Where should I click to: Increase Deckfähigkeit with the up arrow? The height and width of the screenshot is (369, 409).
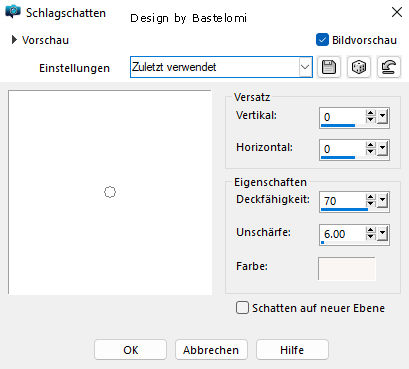coord(370,197)
